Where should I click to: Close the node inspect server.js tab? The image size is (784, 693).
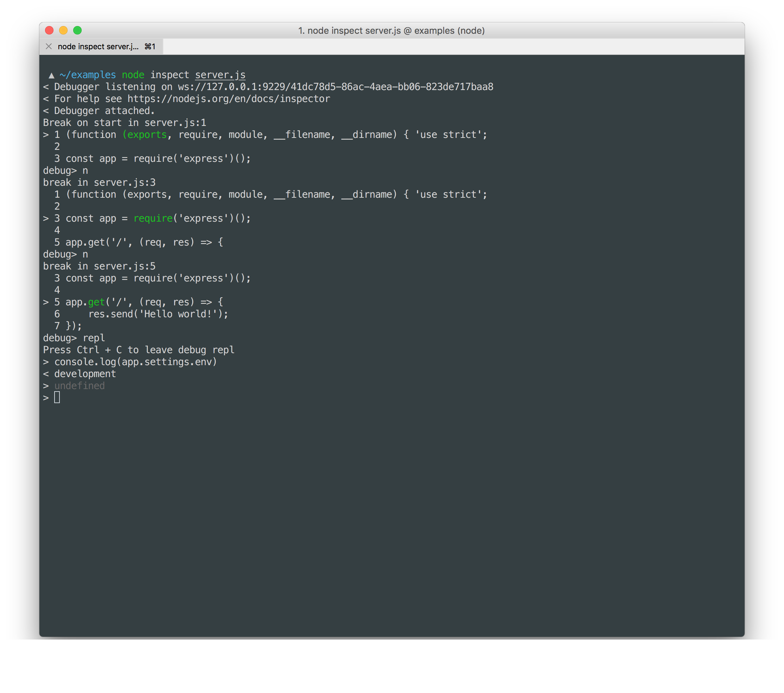click(x=49, y=46)
